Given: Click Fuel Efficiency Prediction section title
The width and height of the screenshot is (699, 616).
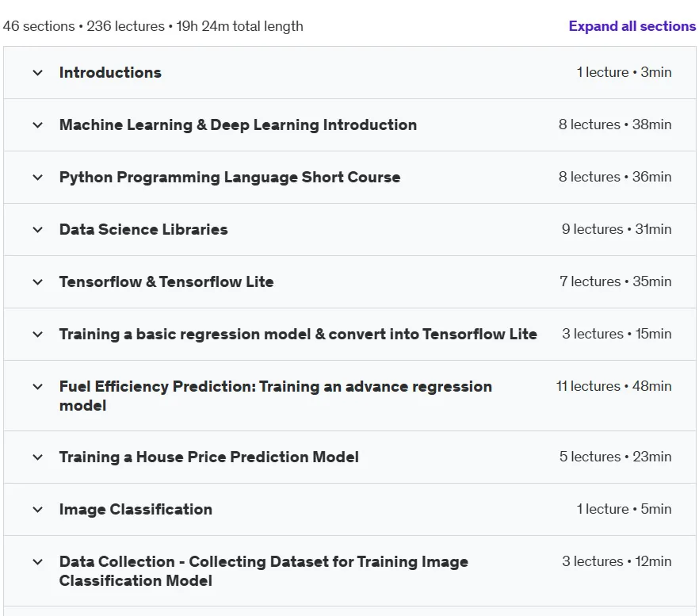Looking at the screenshot, I should [276, 396].
